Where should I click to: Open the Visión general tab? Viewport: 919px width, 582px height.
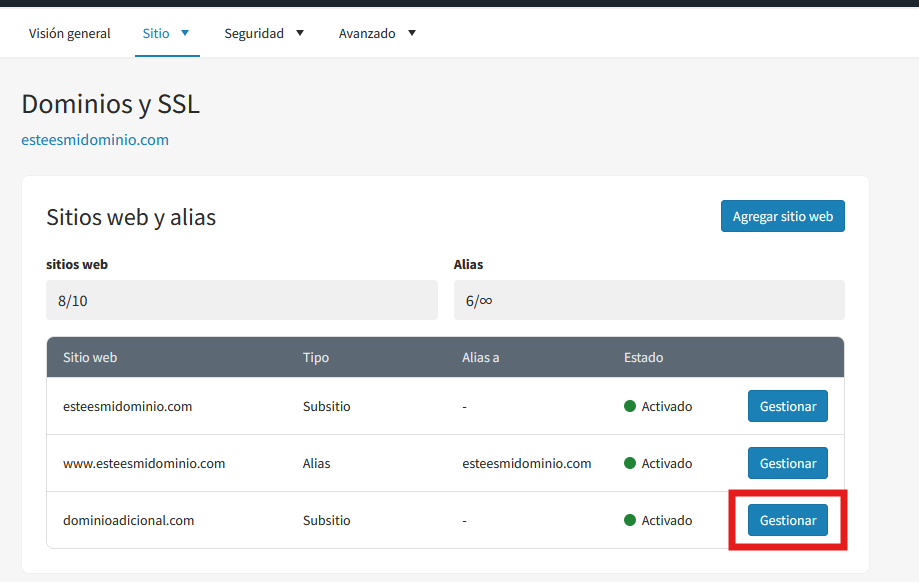[x=69, y=33]
